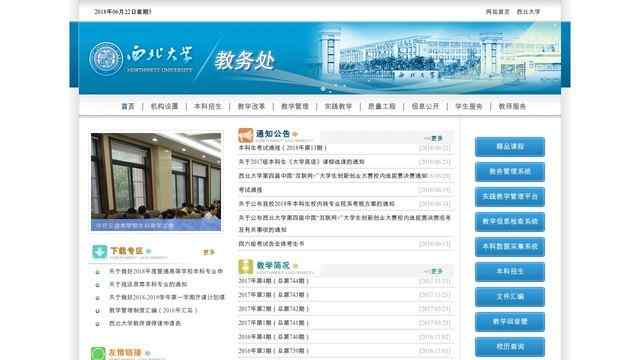Open 教学管理制度汇编 download

pyautogui.click(x=153, y=311)
